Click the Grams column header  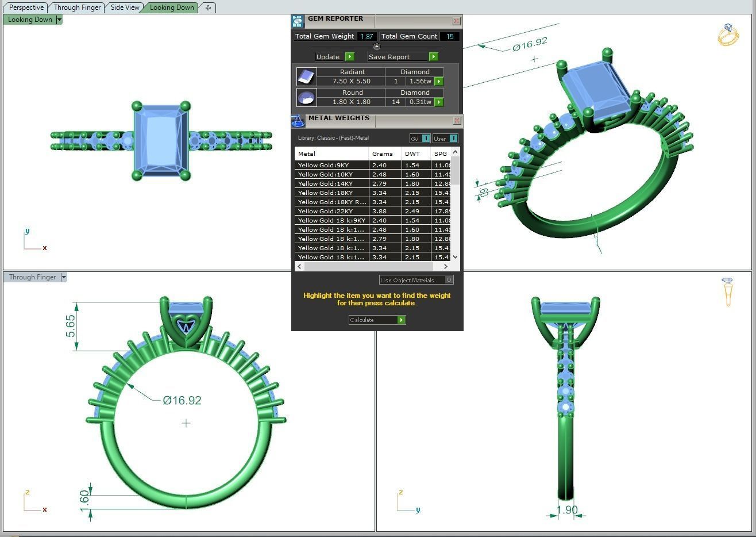[x=385, y=154]
